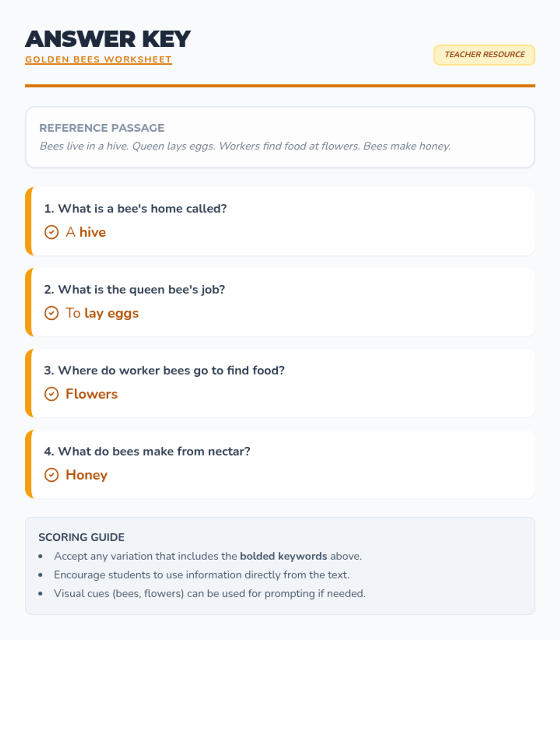Click the italic reference passage text
Screen dimensions: 560x747
point(245,146)
